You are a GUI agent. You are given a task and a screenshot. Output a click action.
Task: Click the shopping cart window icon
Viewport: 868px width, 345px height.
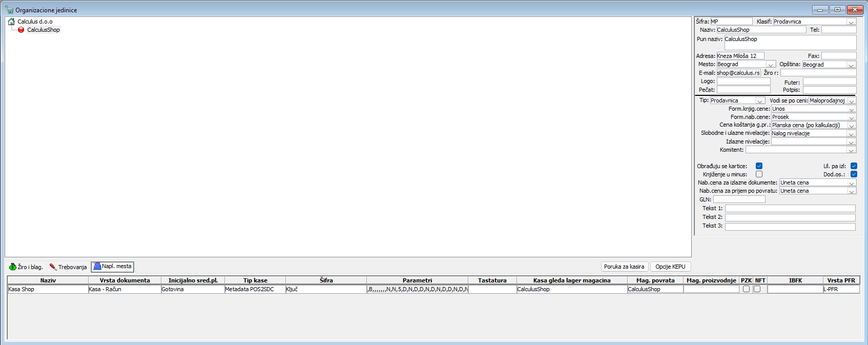point(9,10)
